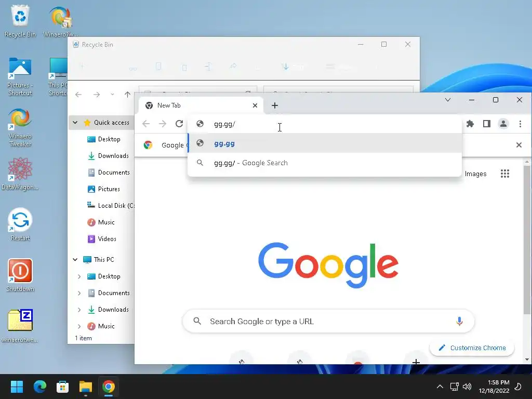The width and height of the screenshot is (532, 399).
Task: Click Back arrow in Recycle Bin window
Action: 78,95
